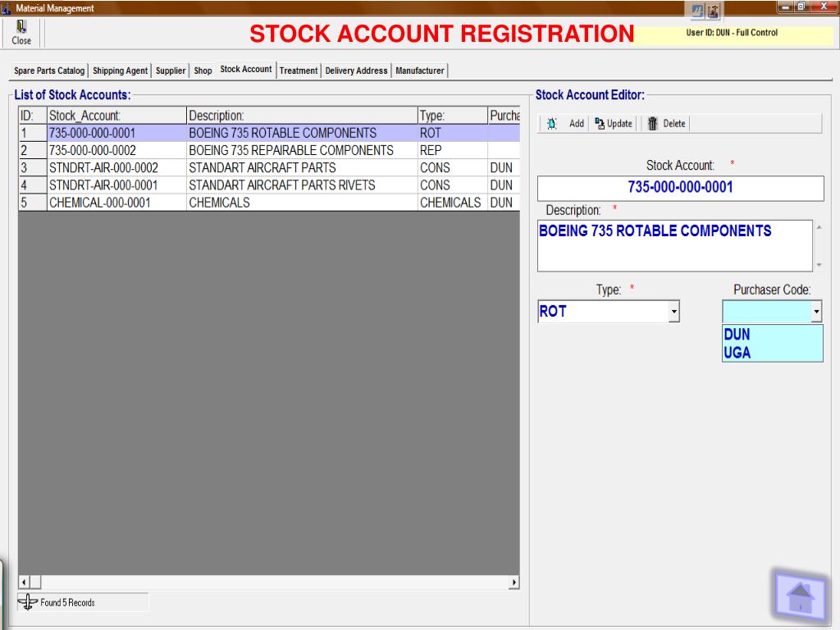The height and width of the screenshot is (630, 840).
Task: Click the CHEMICALS description cell
Action: click(x=302, y=203)
